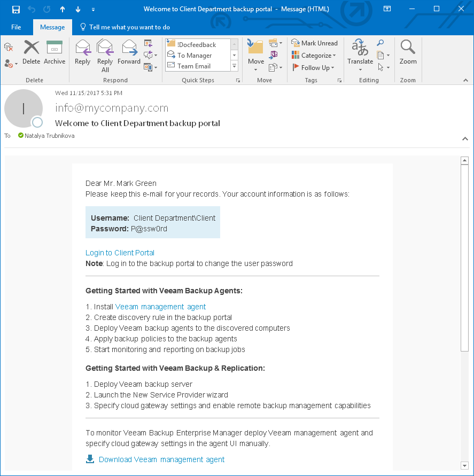The height and width of the screenshot is (476, 474).
Task: Click the Undo icon in the title bar
Action: (32, 9)
